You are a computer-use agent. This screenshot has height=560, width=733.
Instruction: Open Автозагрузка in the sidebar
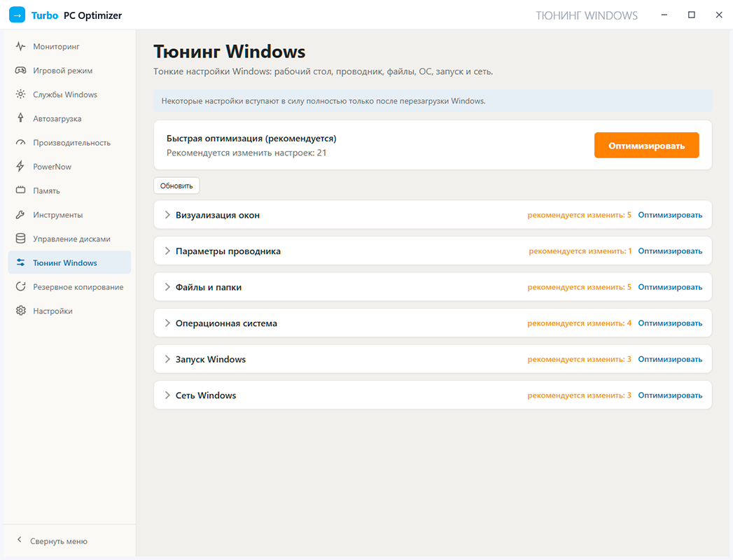(x=69, y=118)
